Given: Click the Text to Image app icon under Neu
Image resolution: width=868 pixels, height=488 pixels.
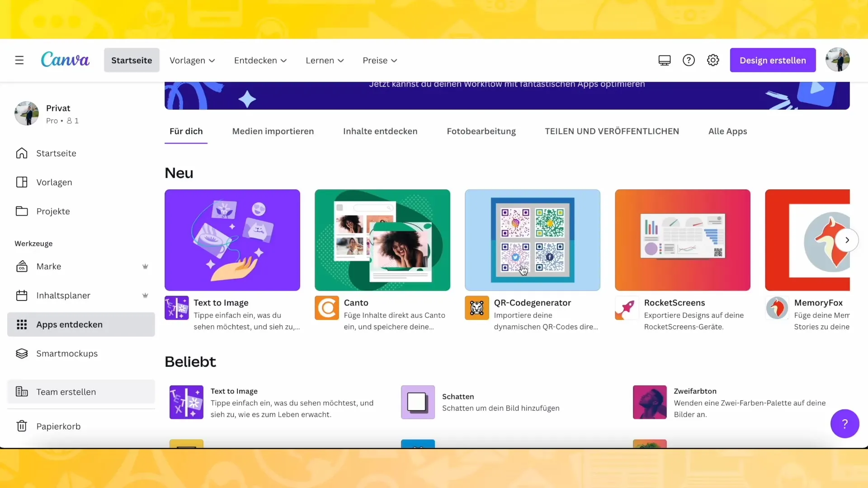Looking at the screenshot, I should pyautogui.click(x=177, y=308).
